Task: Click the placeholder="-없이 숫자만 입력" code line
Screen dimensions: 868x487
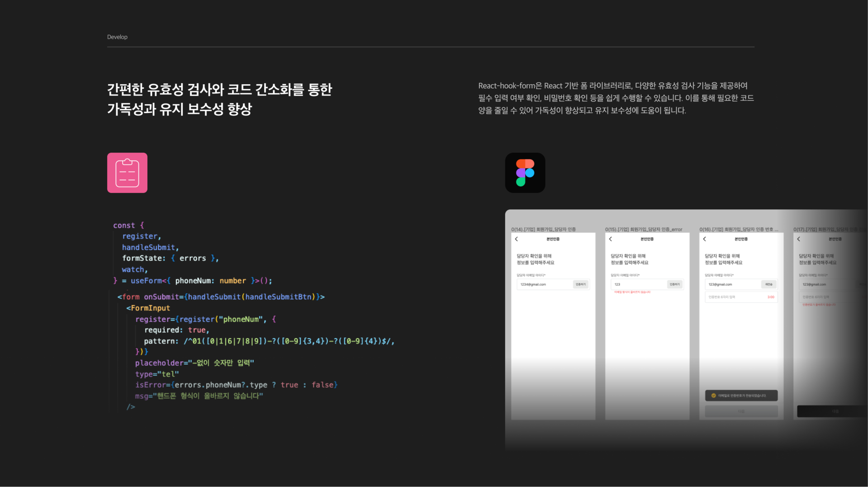Action: pyautogui.click(x=194, y=363)
